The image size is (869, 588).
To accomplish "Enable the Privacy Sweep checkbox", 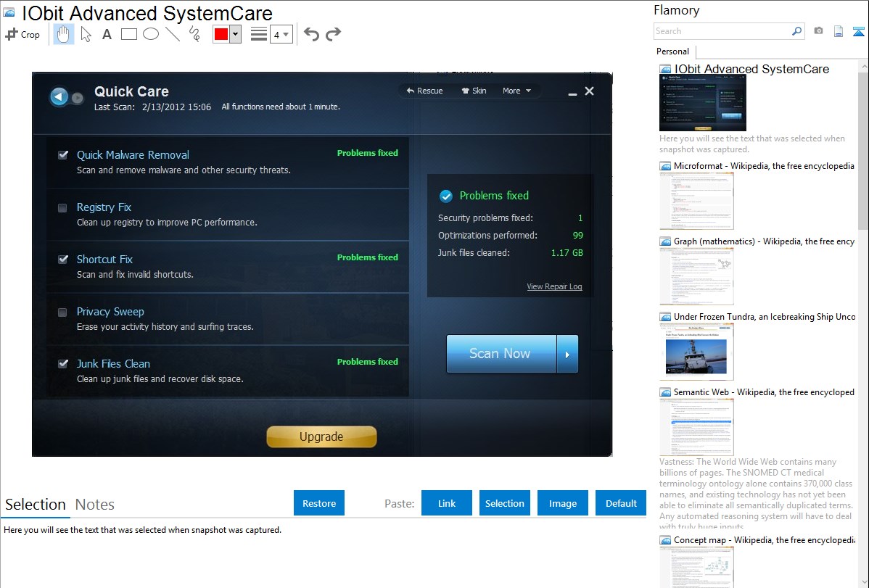I will [x=62, y=312].
